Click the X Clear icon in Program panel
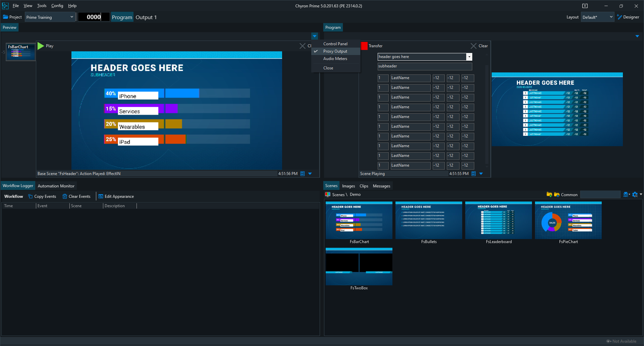Image resolution: width=644 pixels, height=346 pixels. point(473,46)
